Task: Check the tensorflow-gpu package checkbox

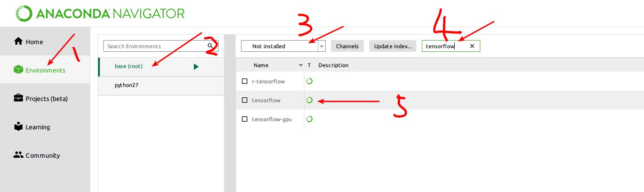Action: pos(245,119)
